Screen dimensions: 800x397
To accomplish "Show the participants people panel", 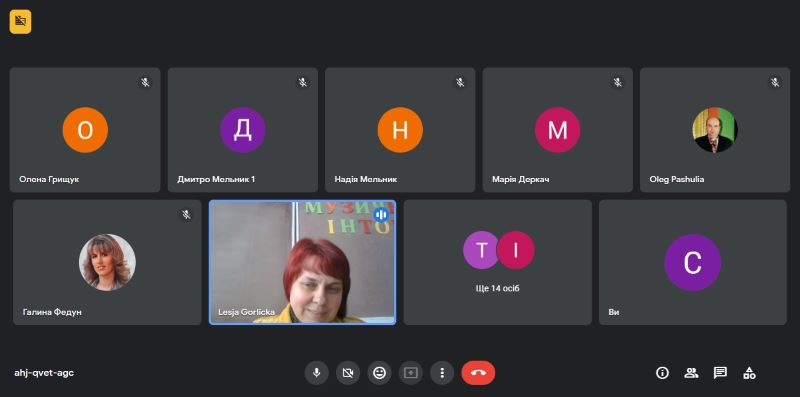I will (x=691, y=373).
